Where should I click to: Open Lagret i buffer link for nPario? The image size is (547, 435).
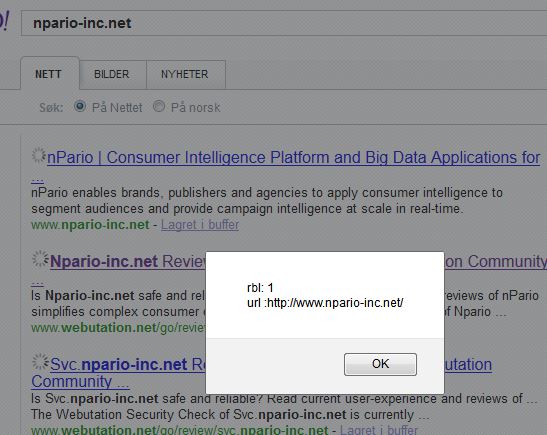200,225
